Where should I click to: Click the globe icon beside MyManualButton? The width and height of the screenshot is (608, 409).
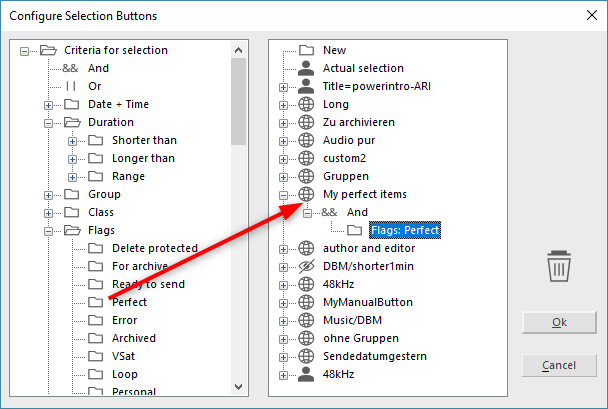(307, 302)
